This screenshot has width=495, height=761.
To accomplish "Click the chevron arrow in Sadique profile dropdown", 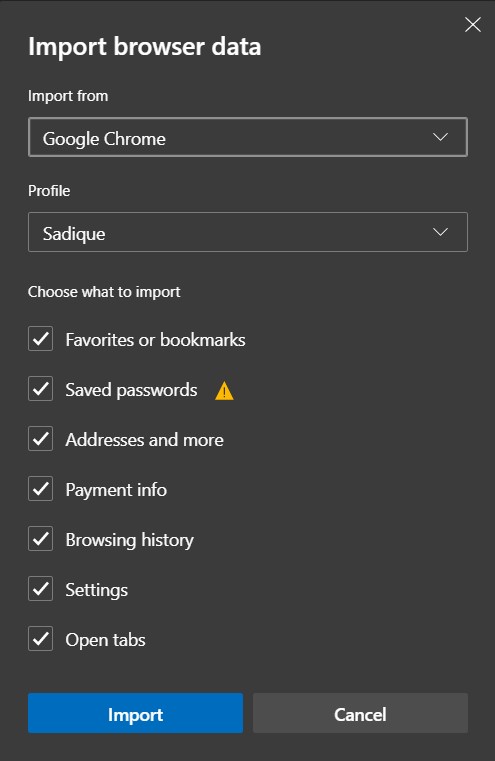I will pos(440,232).
